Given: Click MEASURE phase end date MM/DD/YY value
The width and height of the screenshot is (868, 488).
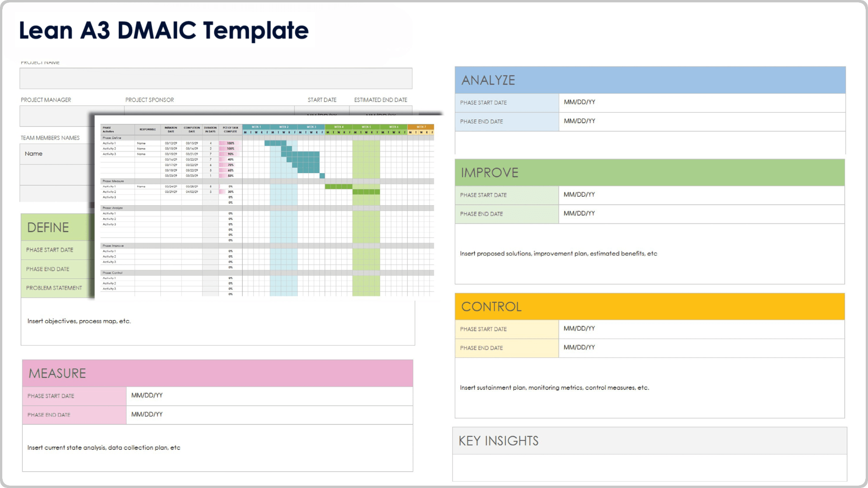Looking at the screenshot, I should 147,414.
